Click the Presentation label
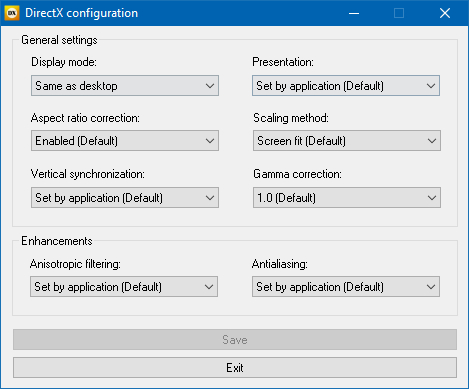The height and width of the screenshot is (389, 469). [x=283, y=62]
